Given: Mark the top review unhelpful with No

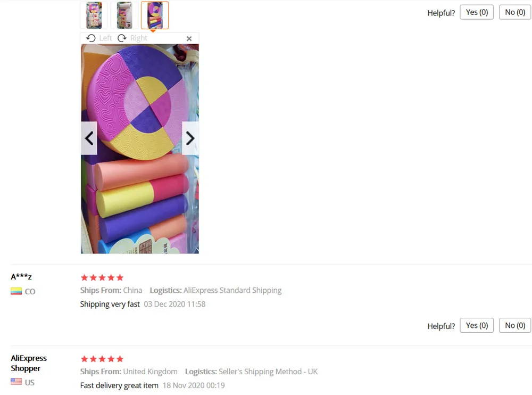Looking at the screenshot, I should pyautogui.click(x=515, y=12).
